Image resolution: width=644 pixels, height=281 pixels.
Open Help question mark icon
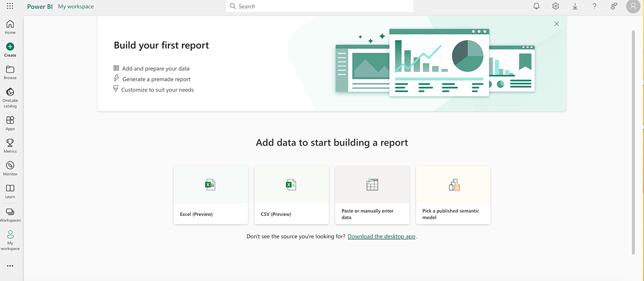pos(594,6)
